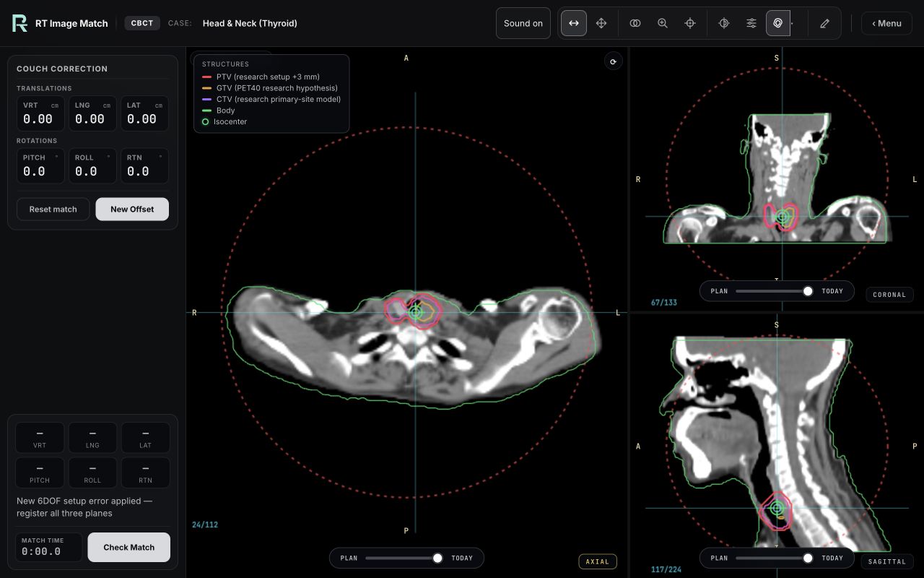Select the horizontal translate arrow tool
Image resolution: width=924 pixels, height=578 pixels.
pyautogui.click(x=574, y=23)
